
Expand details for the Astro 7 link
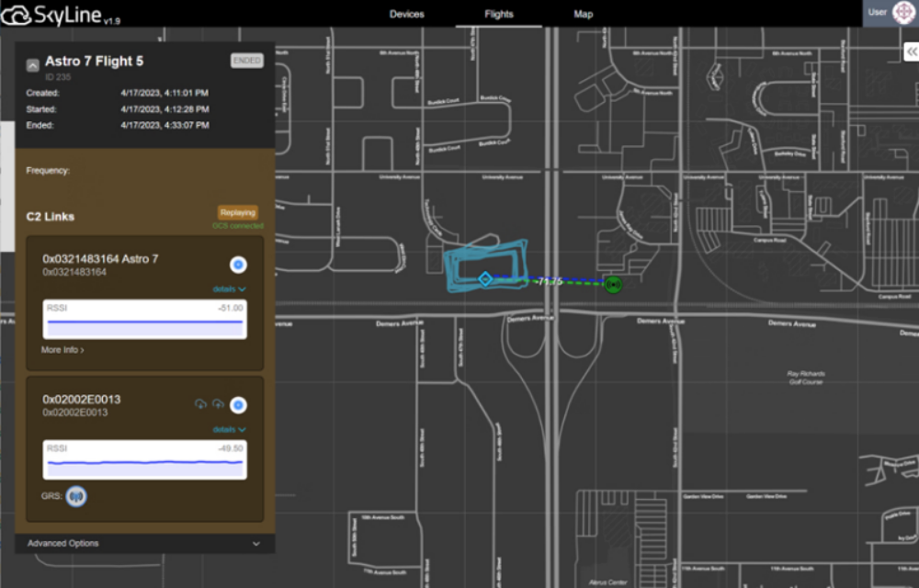coord(229,289)
